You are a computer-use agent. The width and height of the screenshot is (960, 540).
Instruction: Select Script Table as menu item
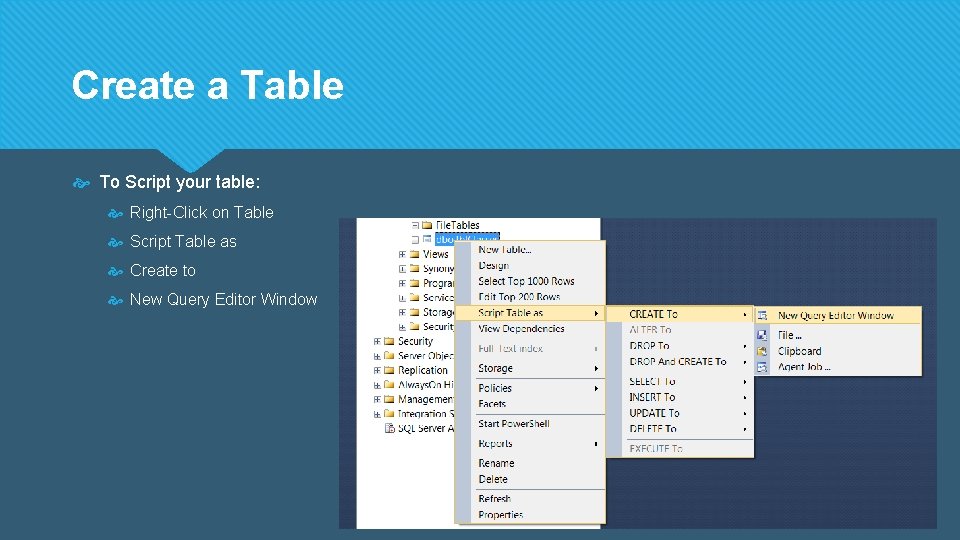point(530,313)
